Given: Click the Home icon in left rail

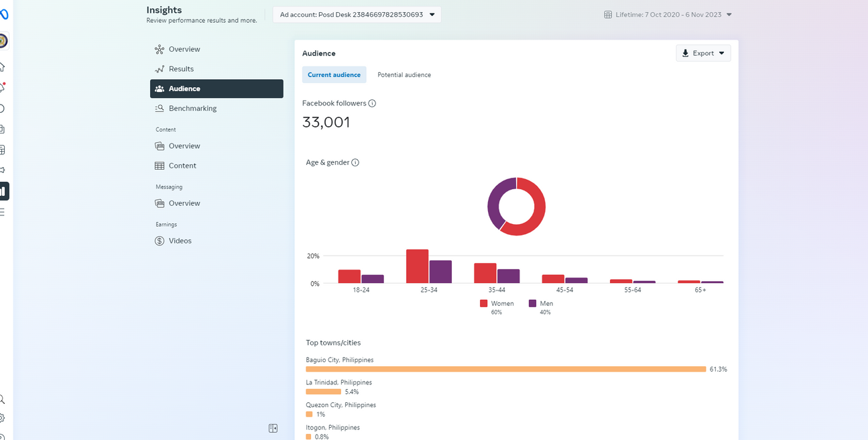Looking at the screenshot, I should tap(3, 67).
